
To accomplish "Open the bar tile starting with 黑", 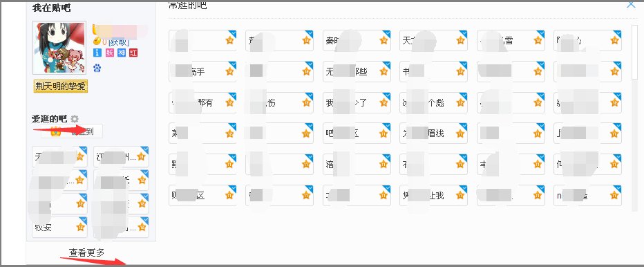I will coord(202,164).
